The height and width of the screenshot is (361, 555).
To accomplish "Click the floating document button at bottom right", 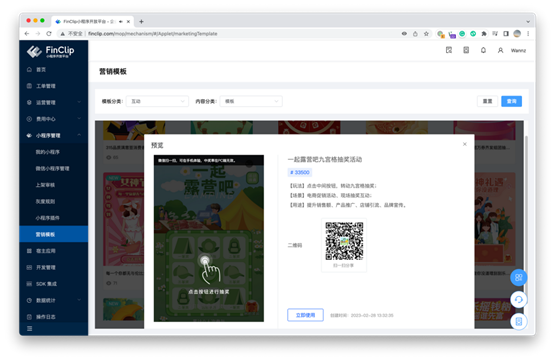I will 519,321.
